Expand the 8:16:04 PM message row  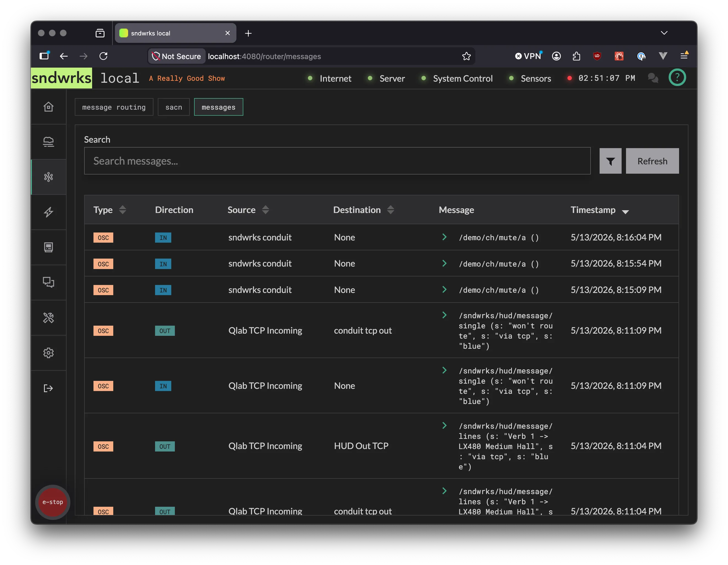click(x=444, y=237)
